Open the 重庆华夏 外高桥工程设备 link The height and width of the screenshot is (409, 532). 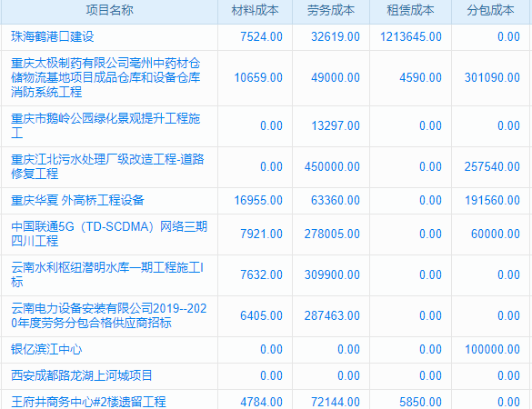pyautogui.click(x=77, y=200)
